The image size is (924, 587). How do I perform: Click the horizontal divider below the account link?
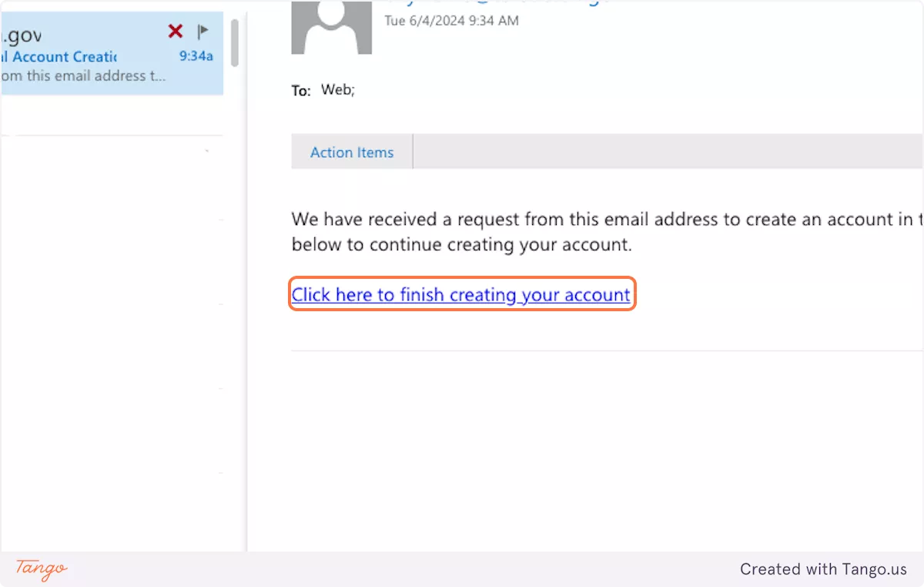point(601,351)
